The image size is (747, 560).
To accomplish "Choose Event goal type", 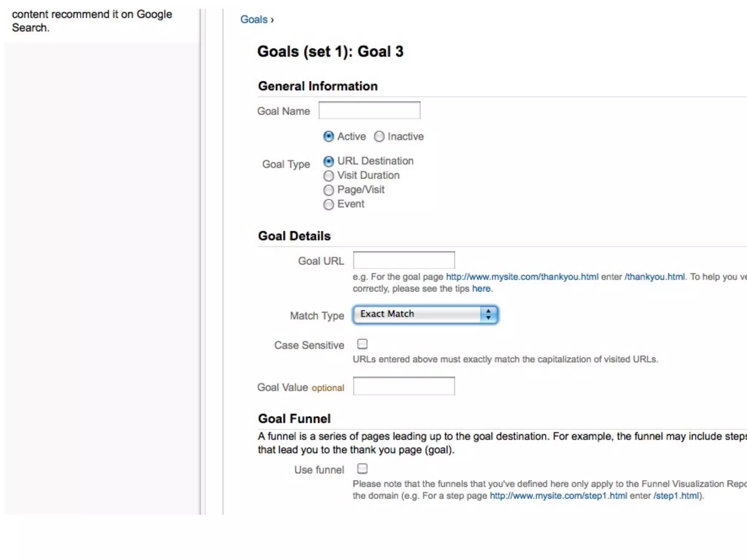I will point(328,205).
